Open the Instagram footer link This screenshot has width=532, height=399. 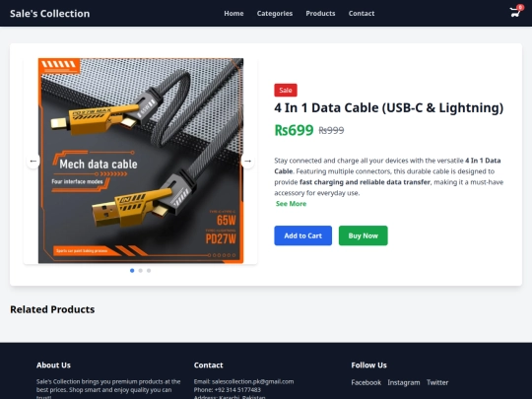click(404, 382)
